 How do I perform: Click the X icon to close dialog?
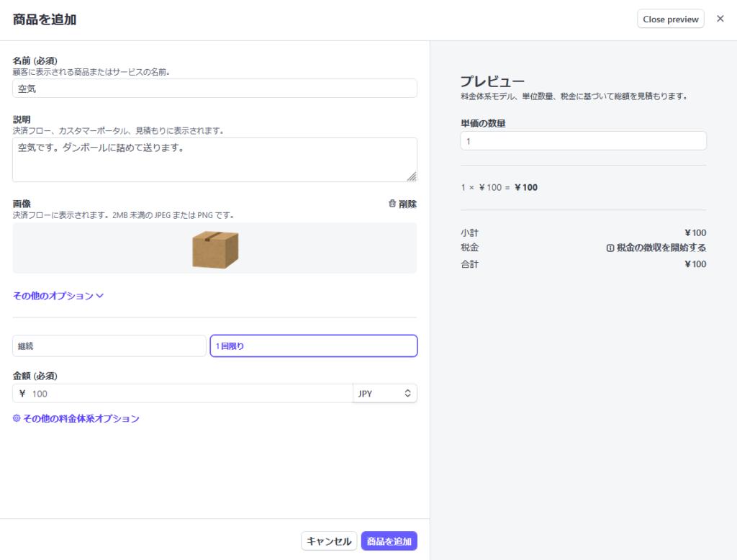pyautogui.click(x=720, y=19)
